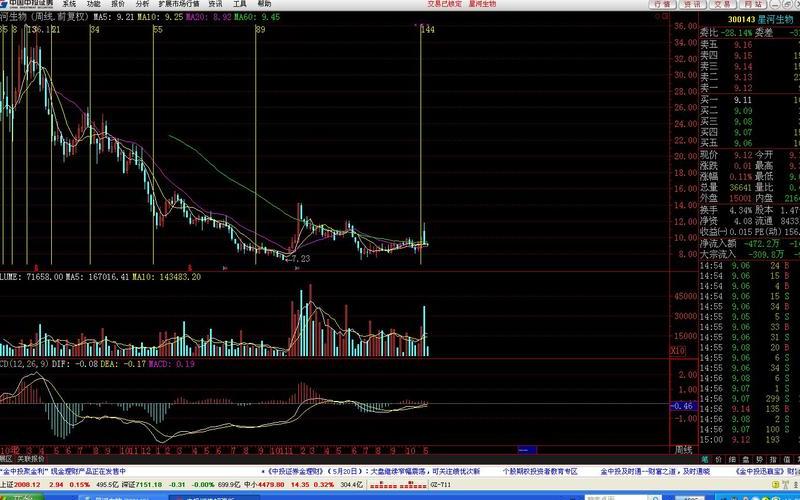Image resolution: width=800 pixels, height=500 pixels.
Task: Click the stock code 300143 header
Action: pyautogui.click(x=741, y=19)
